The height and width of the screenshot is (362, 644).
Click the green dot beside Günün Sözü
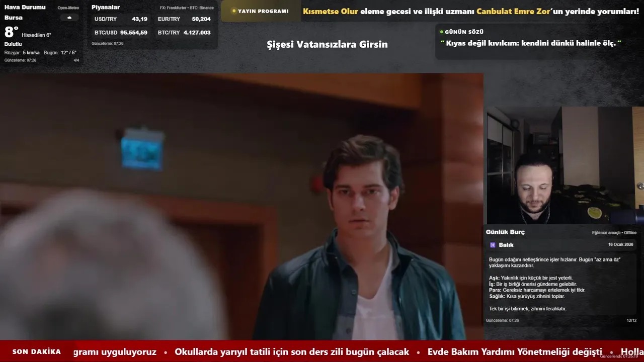[x=442, y=32]
